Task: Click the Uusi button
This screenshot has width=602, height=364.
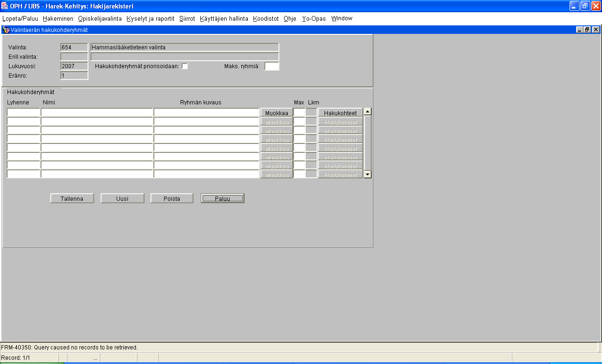Action: point(122,198)
